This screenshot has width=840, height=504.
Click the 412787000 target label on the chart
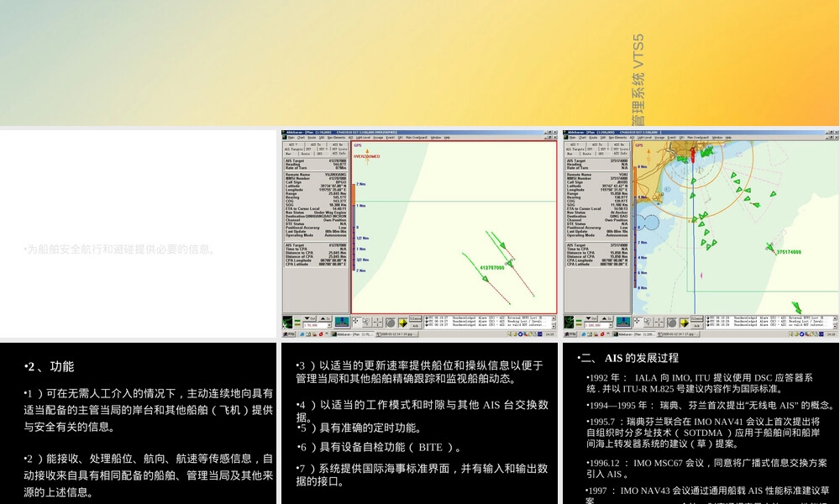pos(491,268)
